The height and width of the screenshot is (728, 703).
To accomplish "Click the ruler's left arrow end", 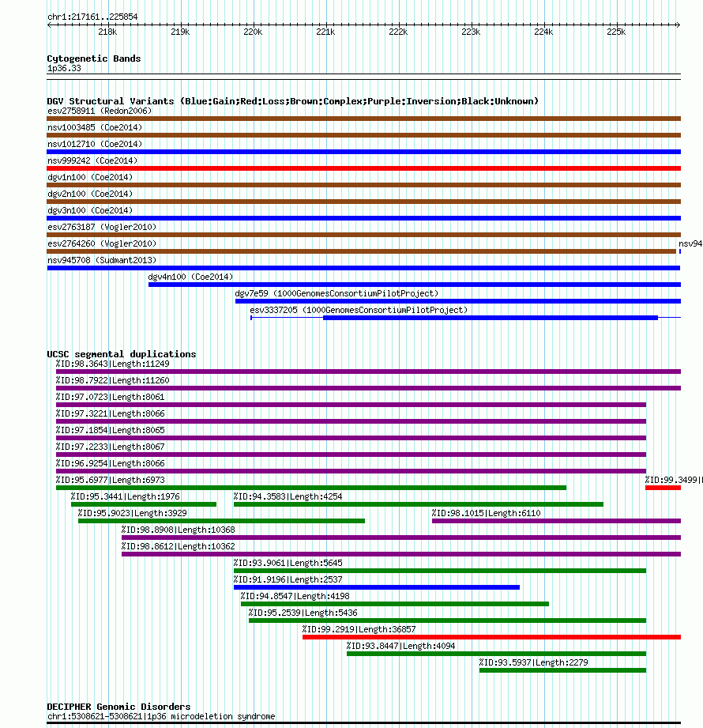I will (x=49, y=25).
